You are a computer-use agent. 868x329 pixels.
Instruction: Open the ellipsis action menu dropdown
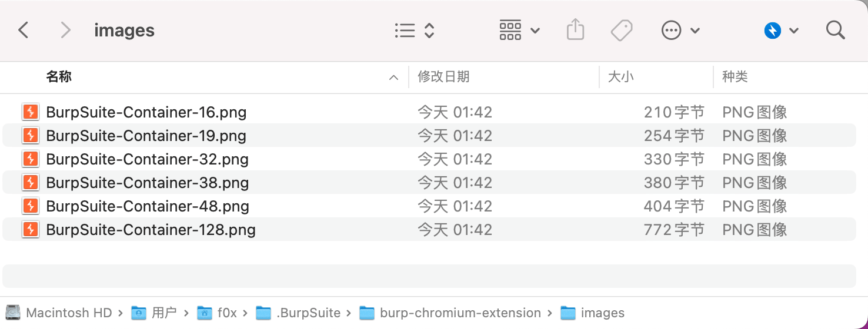(x=680, y=30)
